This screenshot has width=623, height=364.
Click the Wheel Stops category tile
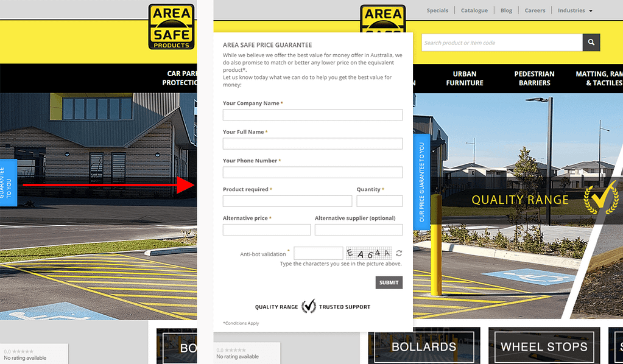[x=544, y=347]
